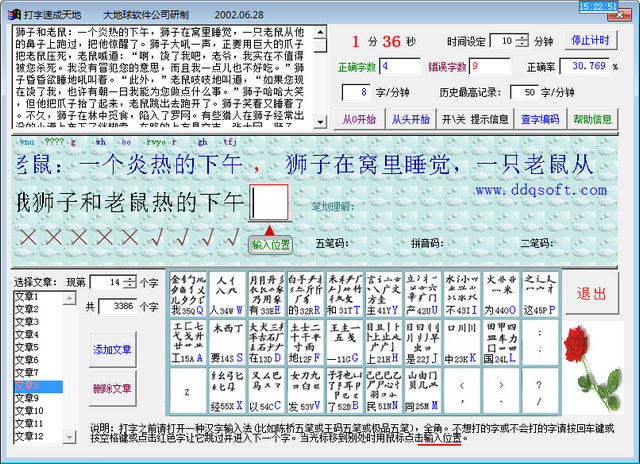640x464 pixels.
Task: Click the white character input box
Action: (269, 202)
